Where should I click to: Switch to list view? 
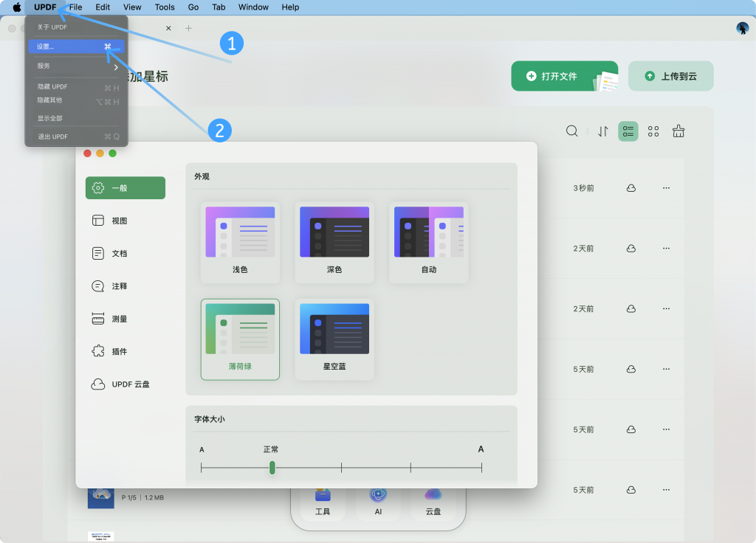point(628,131)
